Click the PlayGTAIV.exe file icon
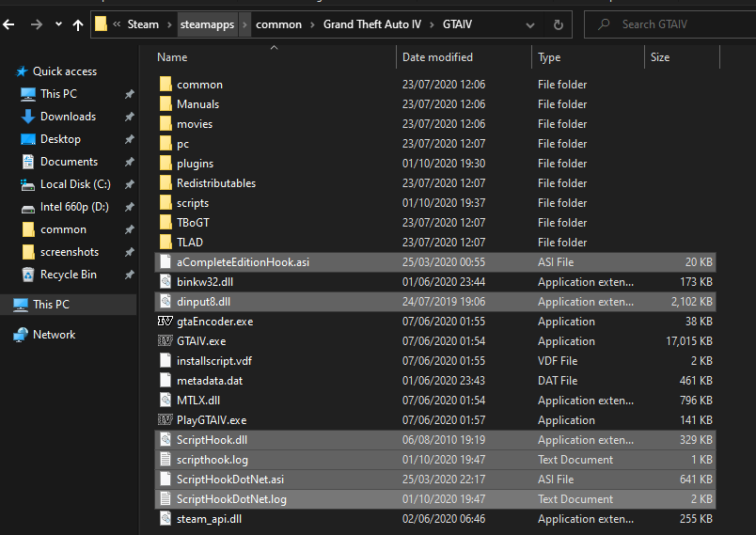This screenshot has height=535, width=756. tap(165, 420)
